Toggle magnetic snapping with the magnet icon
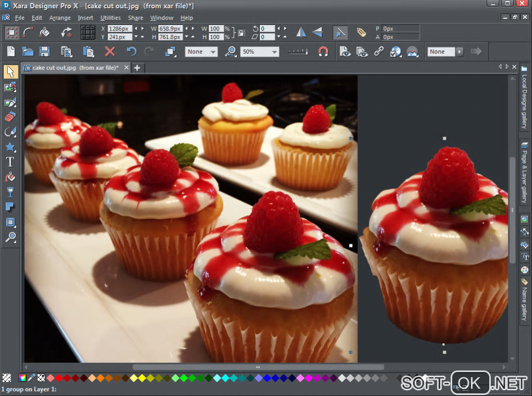This screenshot has width=532, height=396. (x=323, y=52)
